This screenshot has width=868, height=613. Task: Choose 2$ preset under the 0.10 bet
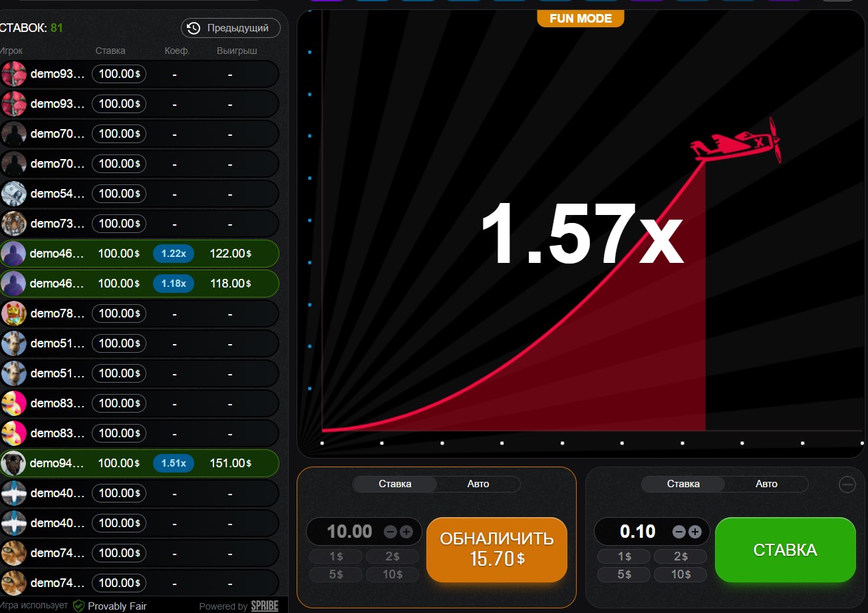pyautogui.click(x=680, y=556)
